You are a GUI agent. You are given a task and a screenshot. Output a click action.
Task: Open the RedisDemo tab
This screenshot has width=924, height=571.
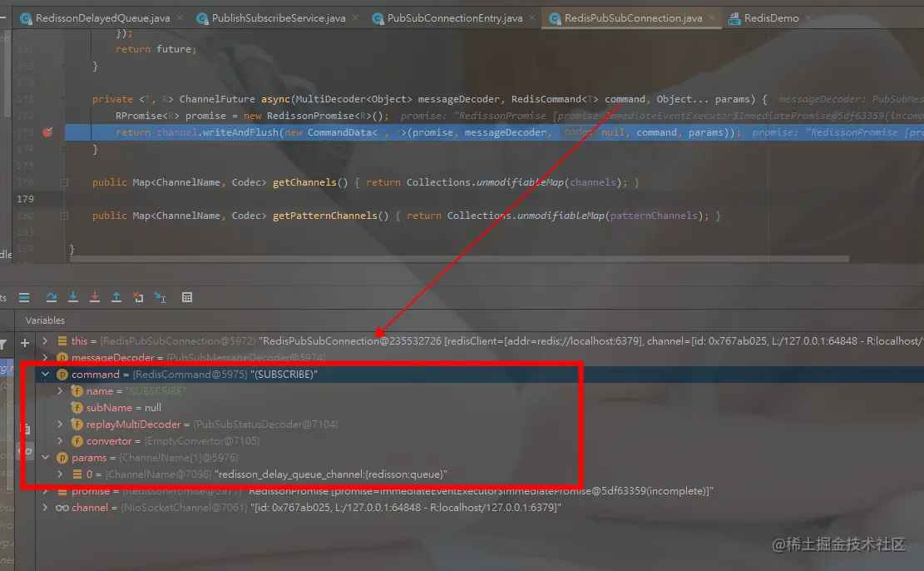(x=771, y=18)
